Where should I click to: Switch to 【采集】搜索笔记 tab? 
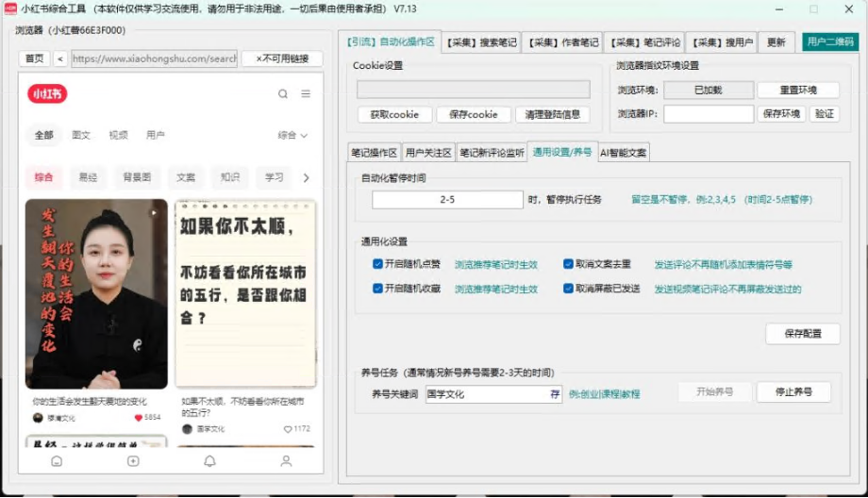[481, 42]
